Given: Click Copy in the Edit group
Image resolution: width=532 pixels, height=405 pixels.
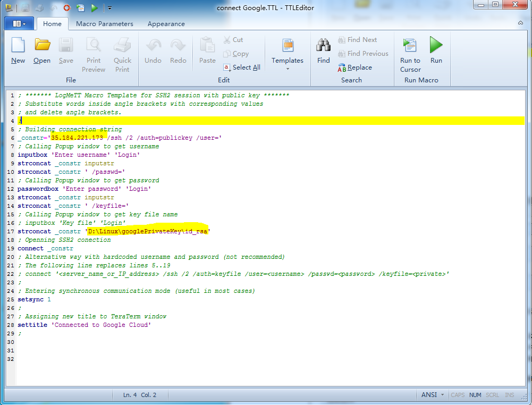Looking at the screenshot, I should pos(236,54).
